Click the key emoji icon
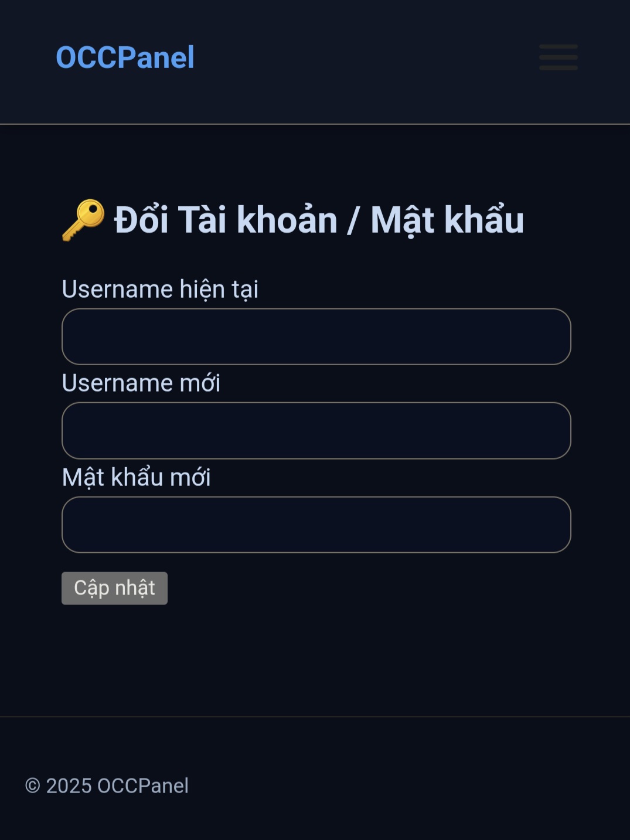This screenshot has height=840, width=630. (x=83, y=220)
